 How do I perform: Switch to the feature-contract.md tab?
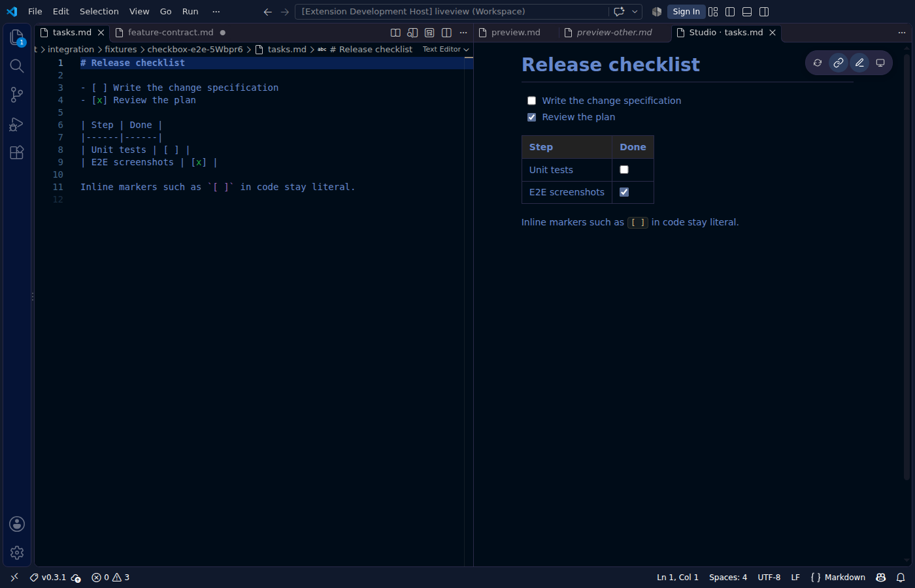tap(170, 32)
